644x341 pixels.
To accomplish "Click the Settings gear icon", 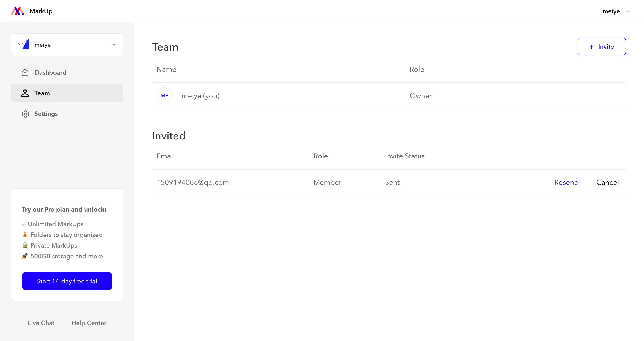I will click(25, 114).
